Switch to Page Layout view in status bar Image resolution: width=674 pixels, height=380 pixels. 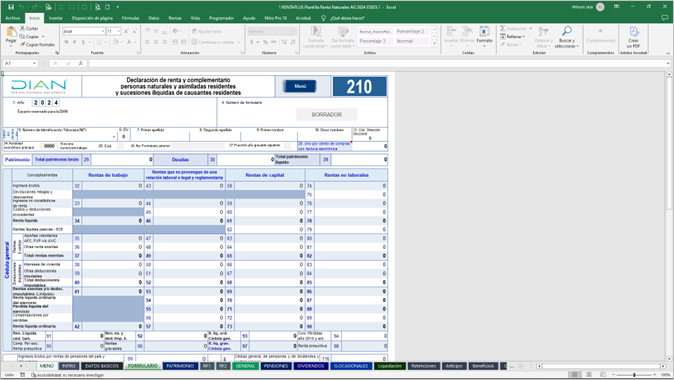coord(589,375)
